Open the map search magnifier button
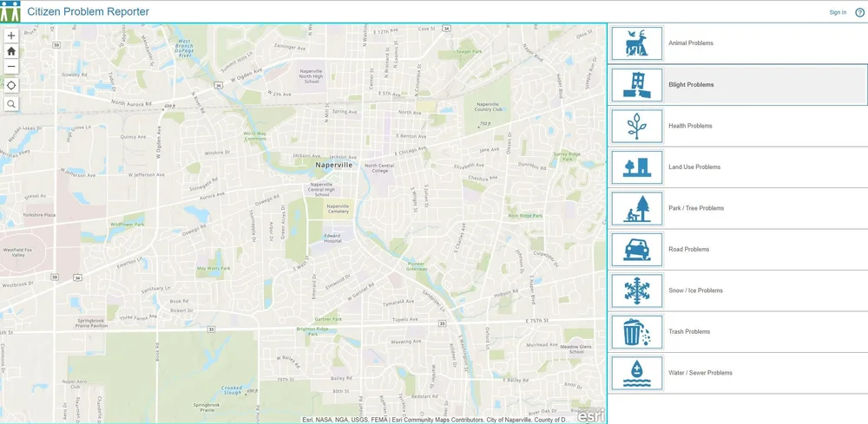The image size is (868, 424). pos(11,104)
